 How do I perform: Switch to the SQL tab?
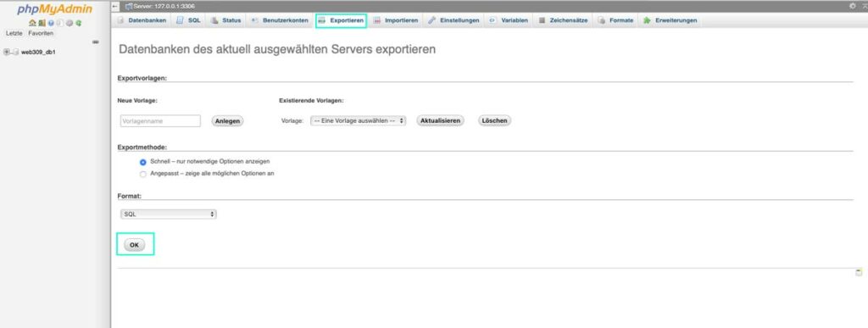pyautogui.click(x=189, y=20)
